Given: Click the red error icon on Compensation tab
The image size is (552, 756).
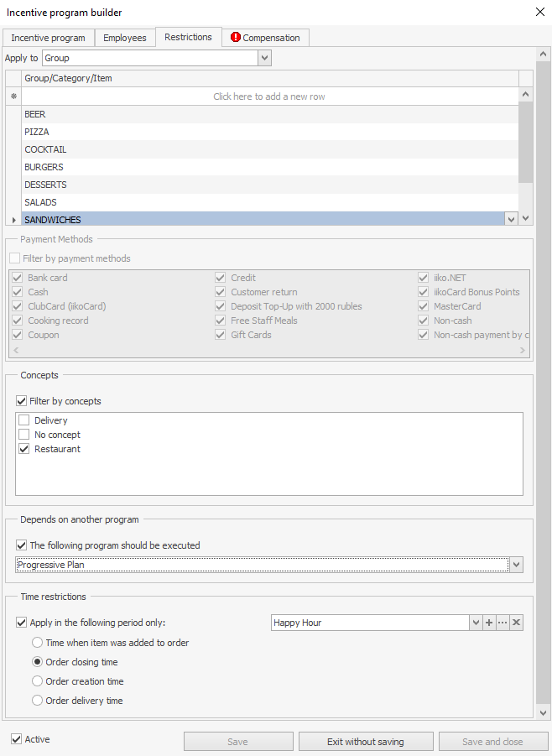Looking at the screenshot, I should [x=236, y=38].
